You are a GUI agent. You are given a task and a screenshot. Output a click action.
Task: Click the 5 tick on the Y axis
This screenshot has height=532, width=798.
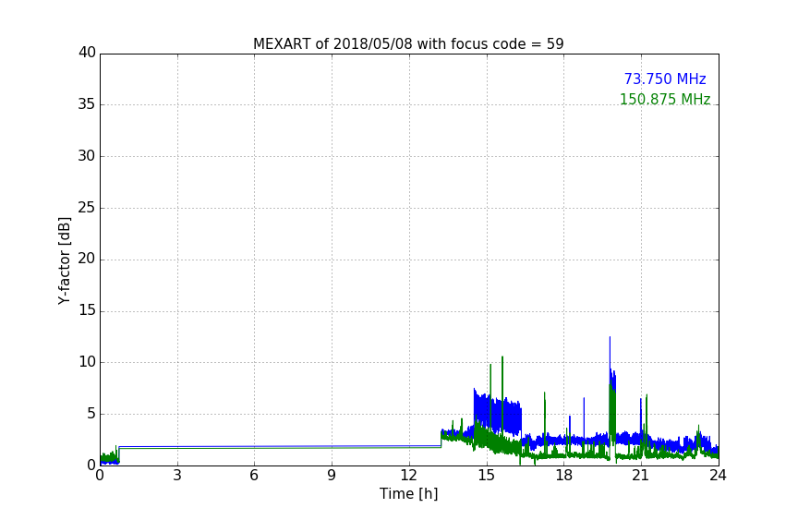(91, 414)
